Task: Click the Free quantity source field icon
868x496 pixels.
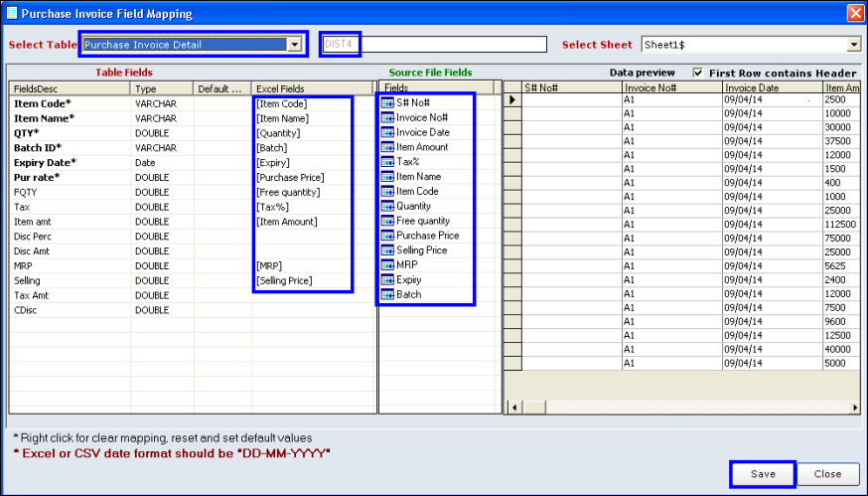Action: pyautogui.click(x=387, y=221)
